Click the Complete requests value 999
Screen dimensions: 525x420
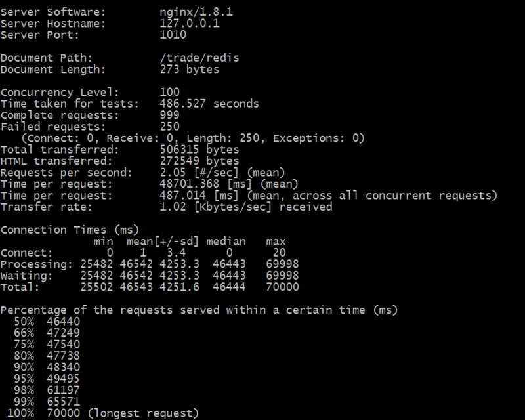point(169,115)
